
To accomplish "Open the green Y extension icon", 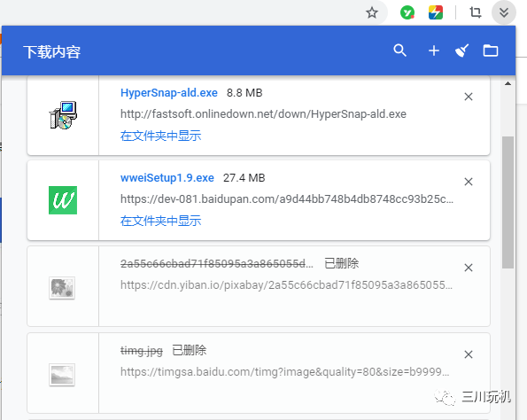I will pos(407,12).
